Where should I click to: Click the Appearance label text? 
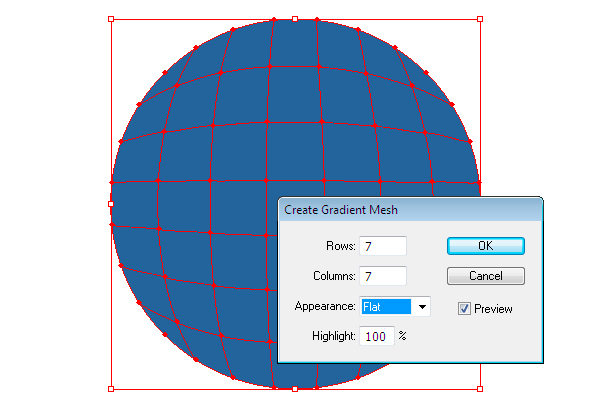tap(325, 306)
